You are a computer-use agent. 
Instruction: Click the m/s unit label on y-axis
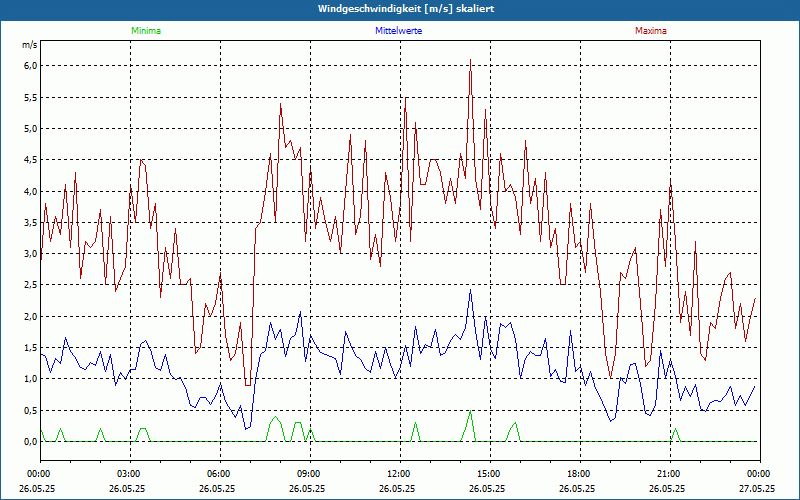coord(29,46)
